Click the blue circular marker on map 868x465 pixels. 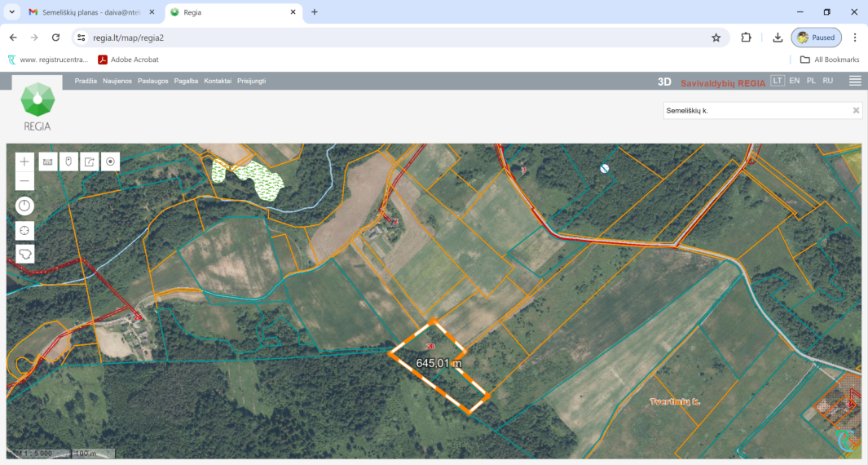click(x=605, y=169)
